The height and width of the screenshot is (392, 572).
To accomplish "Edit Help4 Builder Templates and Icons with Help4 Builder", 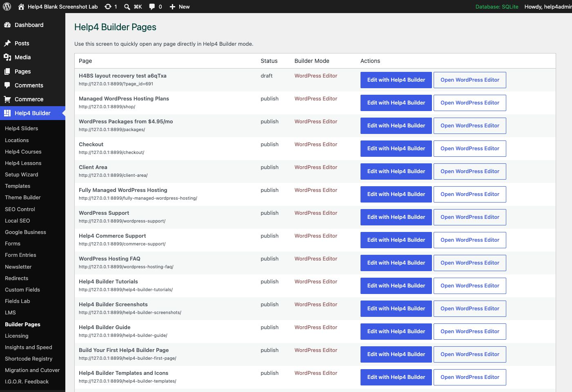I will pos(396,377).
